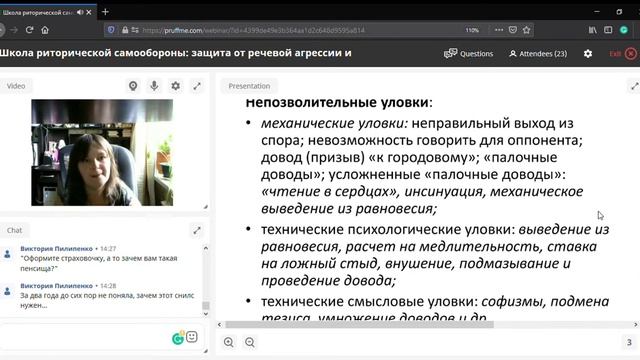The width and height of the screenshot is (640, 360).
Task: Go to browser home page
Action: pyautogui.click(x=45, y=30)
